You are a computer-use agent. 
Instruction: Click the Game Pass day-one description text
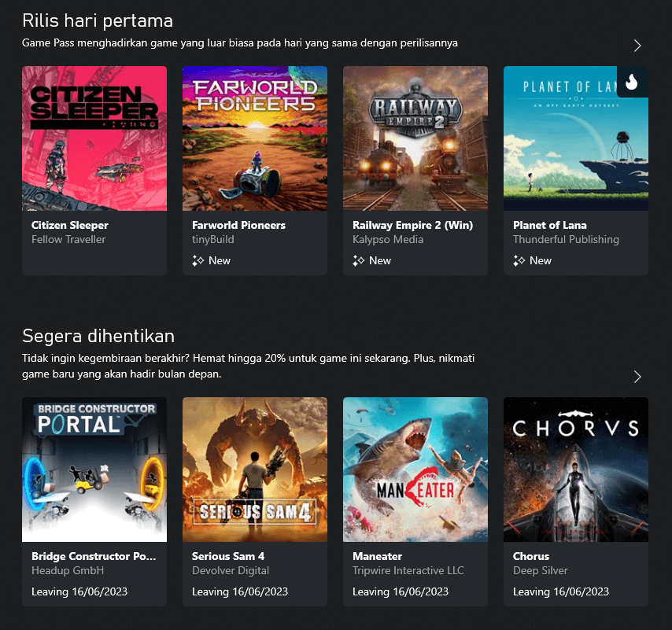[240, 42]
